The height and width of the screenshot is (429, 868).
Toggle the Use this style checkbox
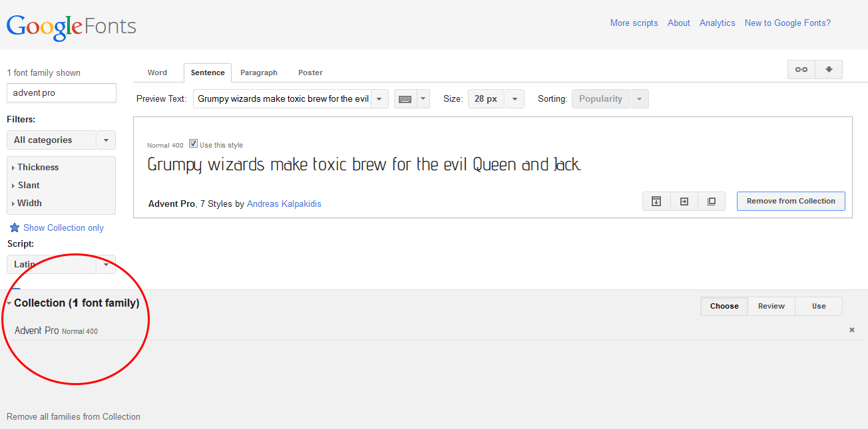(x=194, y=144)
